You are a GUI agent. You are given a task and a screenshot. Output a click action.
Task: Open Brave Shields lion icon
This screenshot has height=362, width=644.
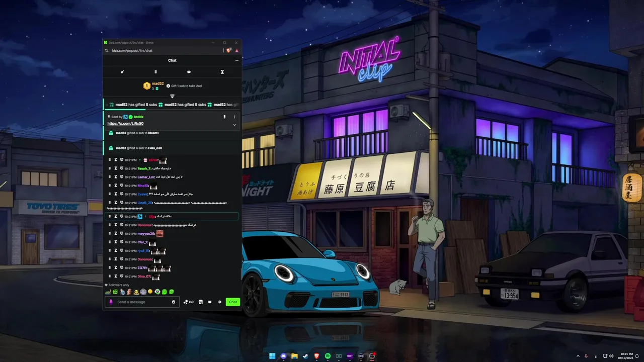click(229, 51)
